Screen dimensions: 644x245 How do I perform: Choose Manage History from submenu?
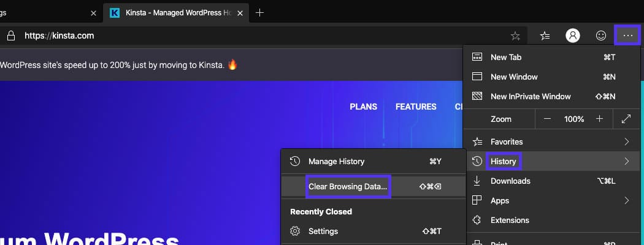click(336, 161)
